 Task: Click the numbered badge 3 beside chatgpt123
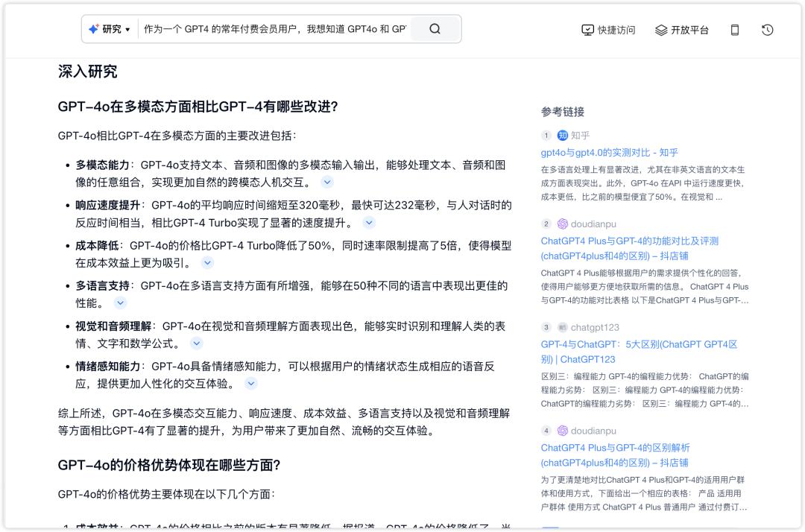pos(546,326)
